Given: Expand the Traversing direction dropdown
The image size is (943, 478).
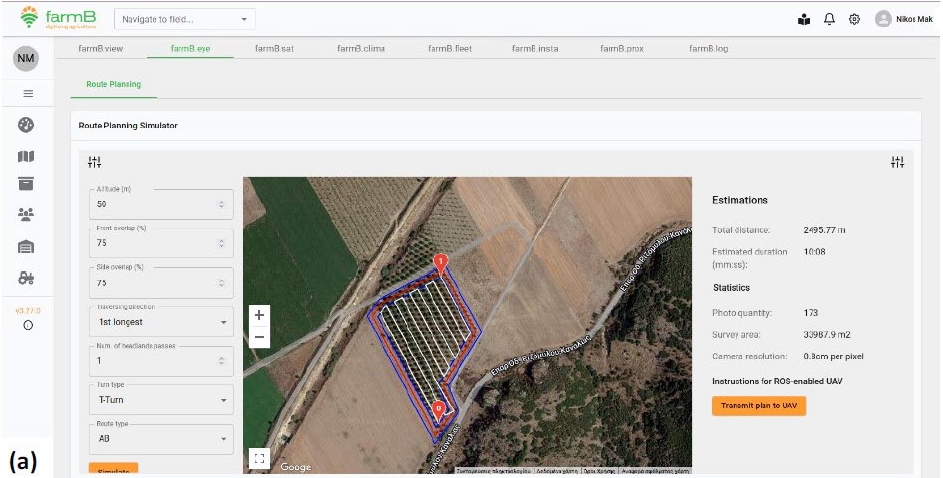Looking at the screenshot, I should [161, 322].
